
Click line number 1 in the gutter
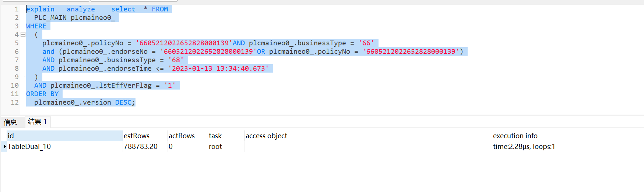(17, 9)
